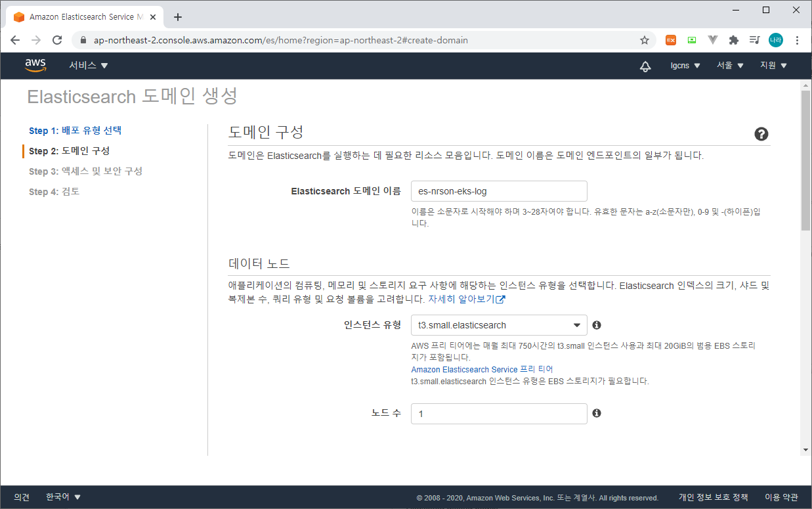Open 개인 정보 보호 정책 link

coord(713,497)
